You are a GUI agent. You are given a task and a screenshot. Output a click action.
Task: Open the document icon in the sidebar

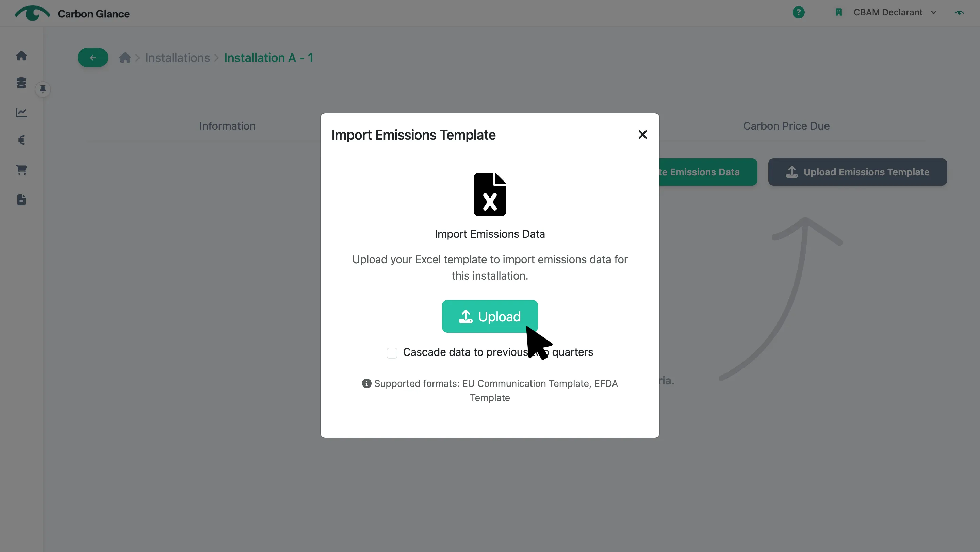click(x=21, y=200)
